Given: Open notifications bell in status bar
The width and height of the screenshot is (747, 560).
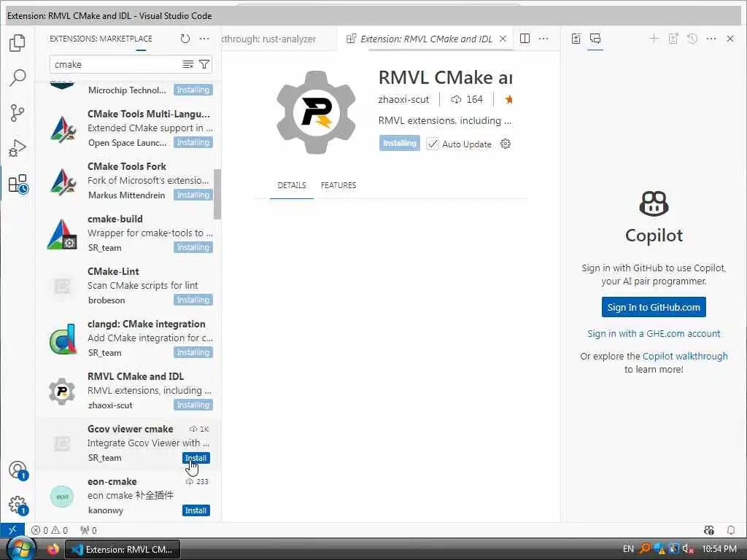Looking at the screenshot, I should tap(731, 530).
